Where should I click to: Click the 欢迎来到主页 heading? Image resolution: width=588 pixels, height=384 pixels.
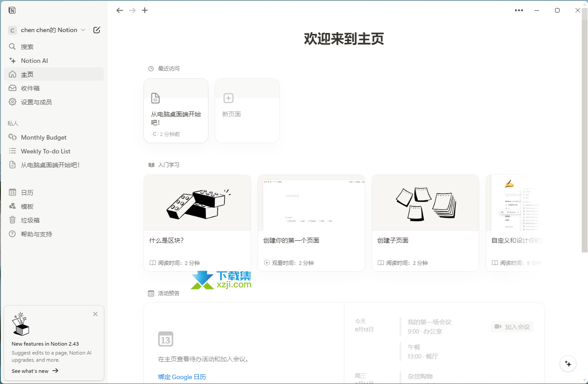tap(344, 39)
